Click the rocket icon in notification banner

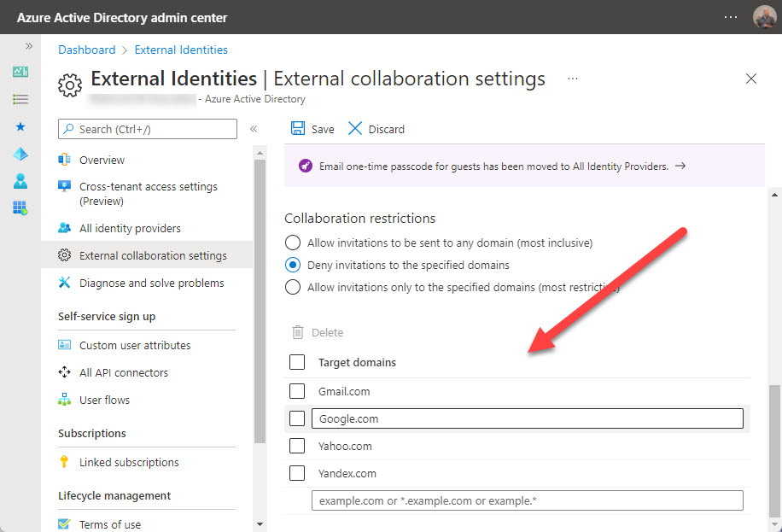[306, 166]
